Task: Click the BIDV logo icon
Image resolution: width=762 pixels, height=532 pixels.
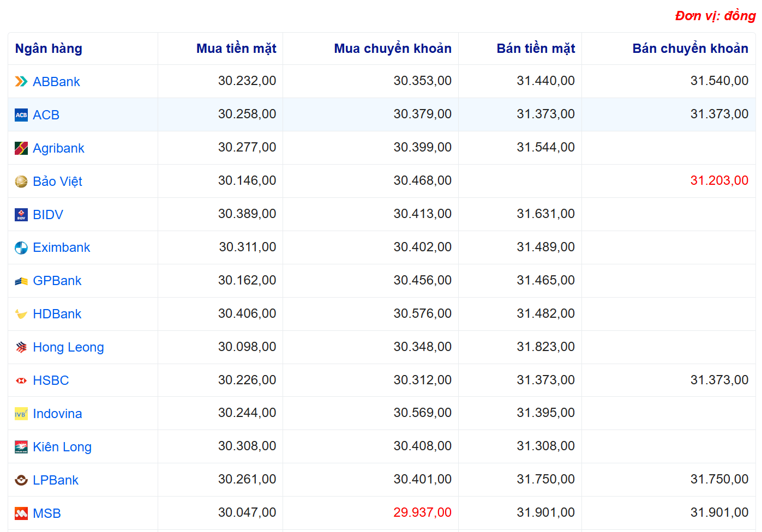Action: point(21,215)
